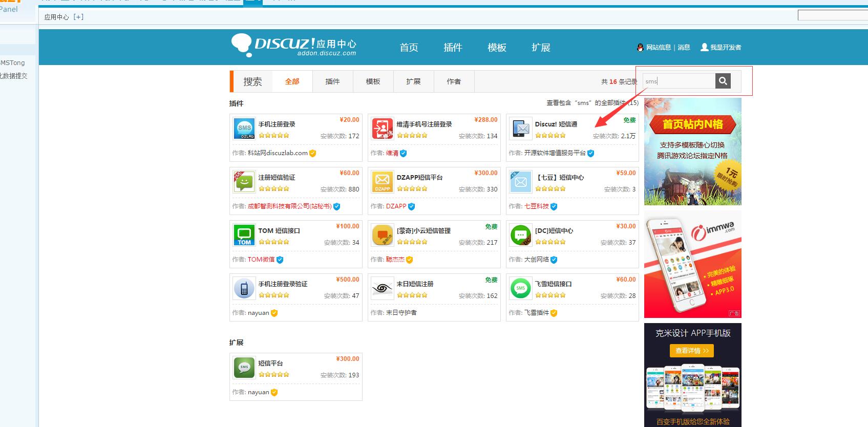Open the 首页帖内N格 advertisement banner
This screenshot has width=868, height=427.
click(x=693, y=152)
